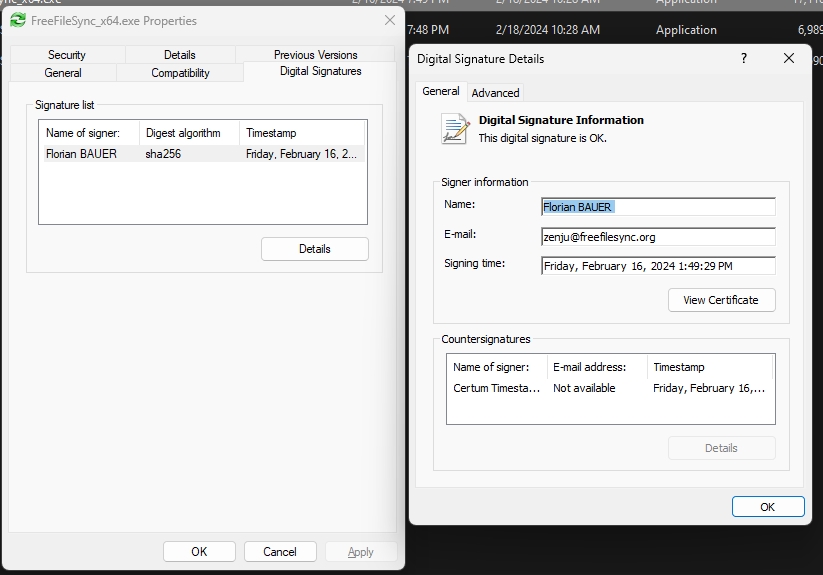Open the Advanced tab in signature details
The image size is (823, 575).
pos(495,93)
